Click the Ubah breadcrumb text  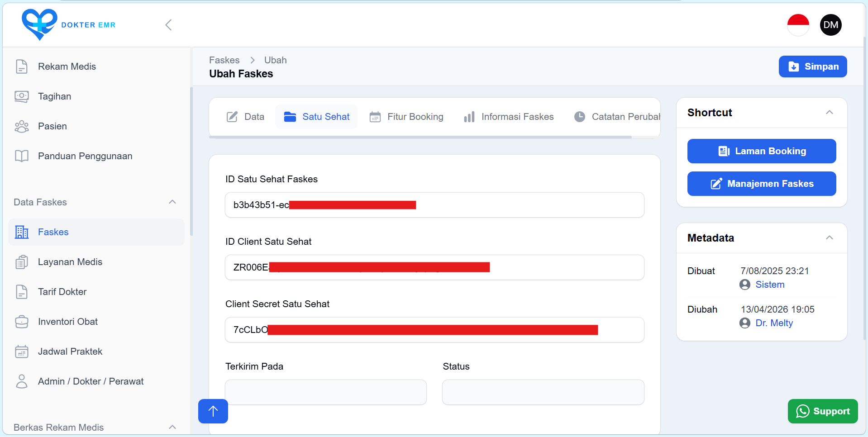click(276, 60)
